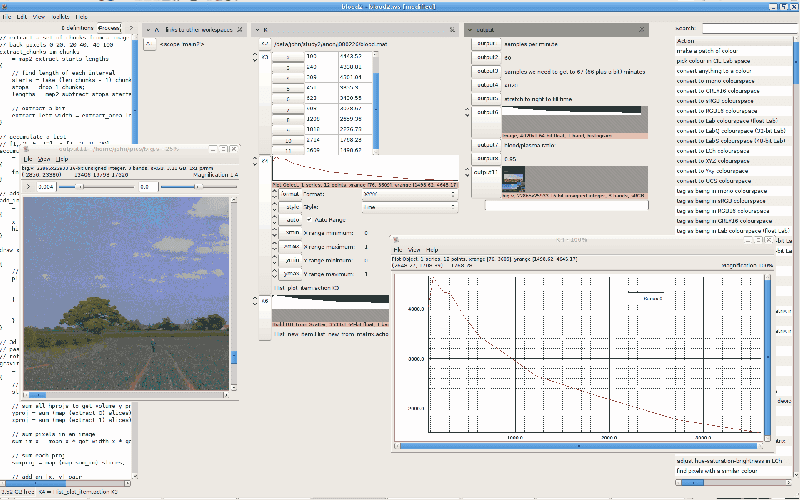The height and width of the screenshot is (500, 800).
Task: Click the plot window's horizontal scrollbar
Action: 580,447
